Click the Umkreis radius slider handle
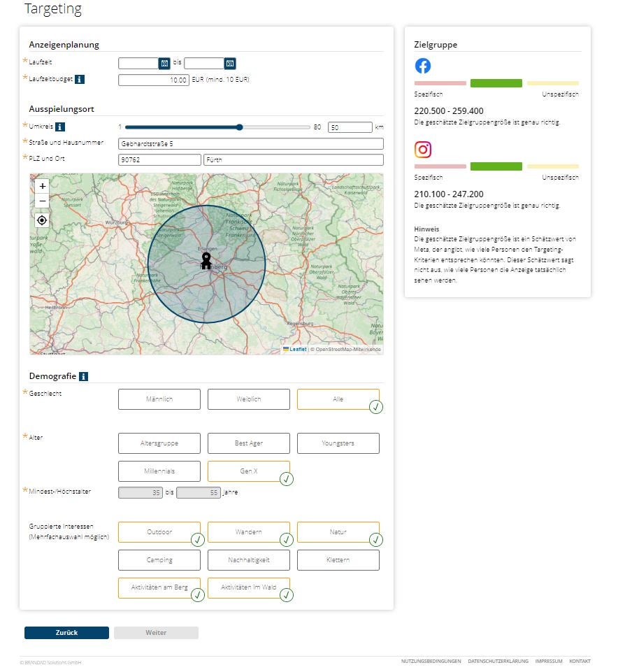 coord(240,127)
